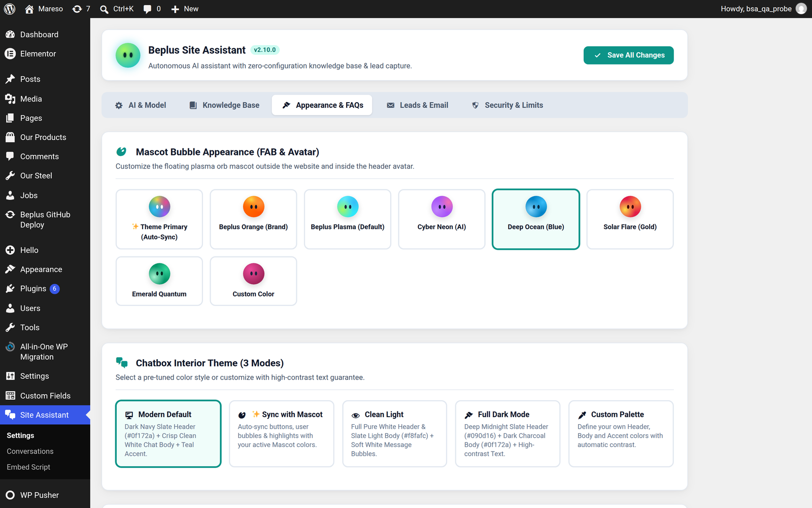
Task: Click the Comments sidebar icon
Action: pos(10,156)
